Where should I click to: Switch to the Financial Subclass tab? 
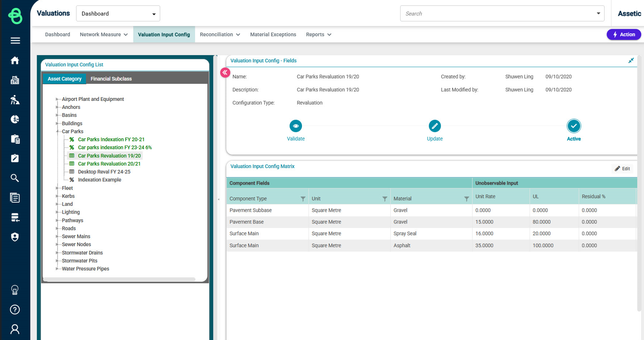[111, 79]
